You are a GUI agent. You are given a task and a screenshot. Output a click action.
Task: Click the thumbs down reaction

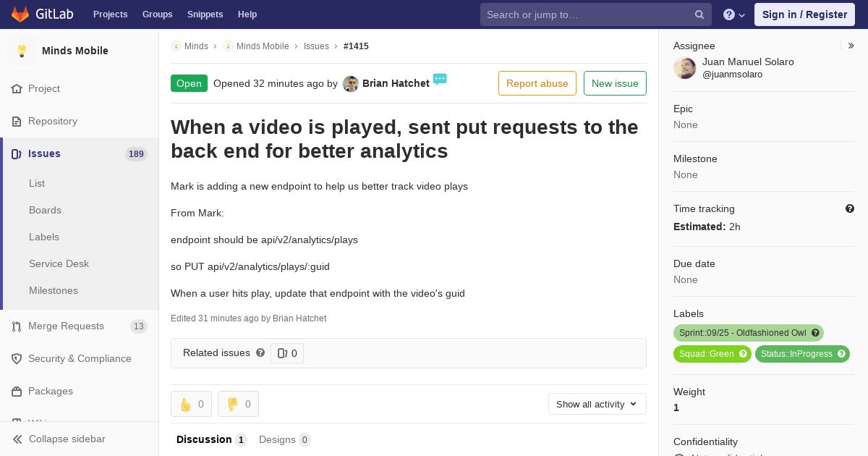point(238,404)
